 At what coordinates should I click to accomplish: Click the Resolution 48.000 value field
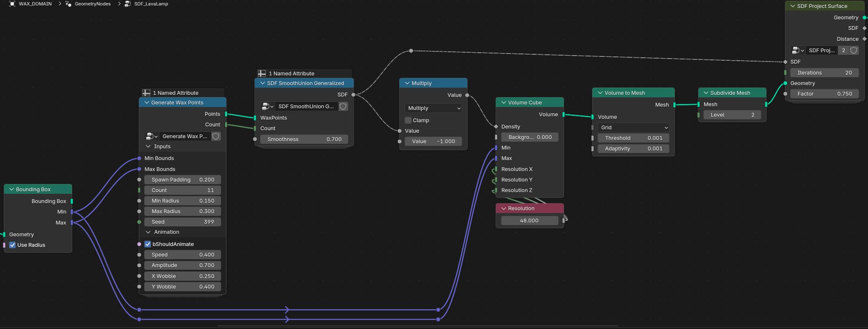(x=530, y=221)
